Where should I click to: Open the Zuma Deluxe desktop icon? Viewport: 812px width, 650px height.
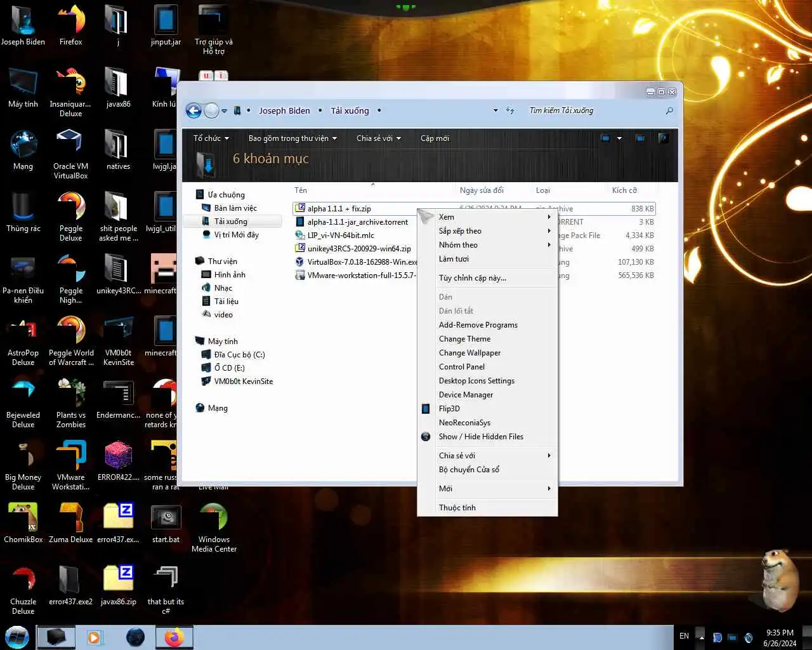coord(71,523)
